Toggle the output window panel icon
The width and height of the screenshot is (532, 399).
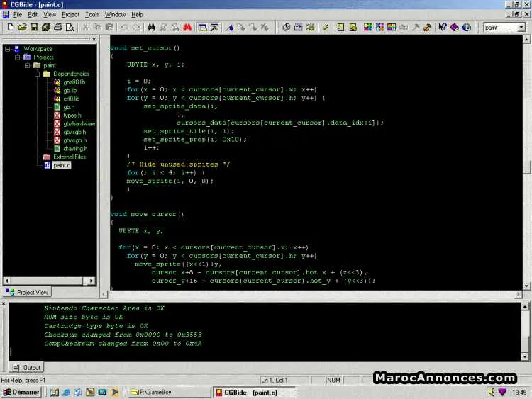coord(214,28)
